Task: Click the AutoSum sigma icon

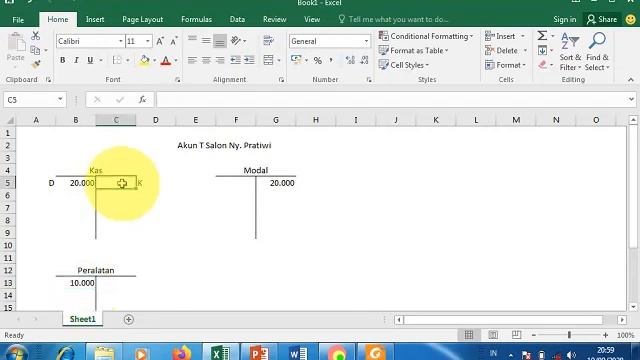Action: pos(542,36)
